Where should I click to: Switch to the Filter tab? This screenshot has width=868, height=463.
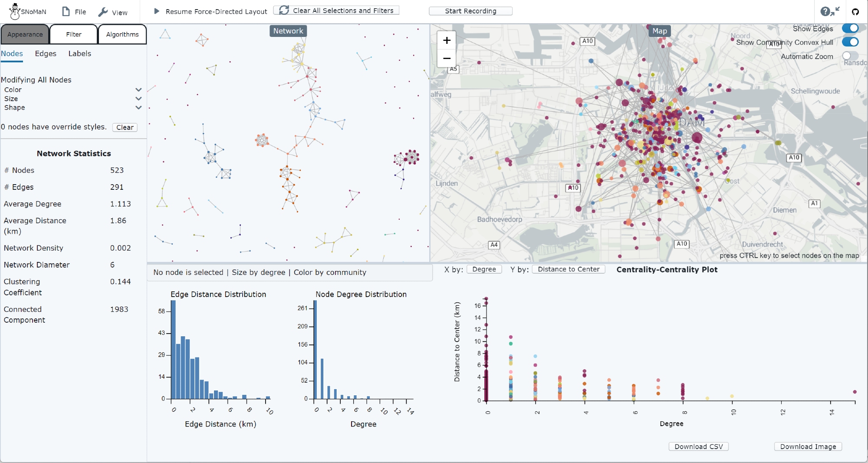[x=74, y=34]
